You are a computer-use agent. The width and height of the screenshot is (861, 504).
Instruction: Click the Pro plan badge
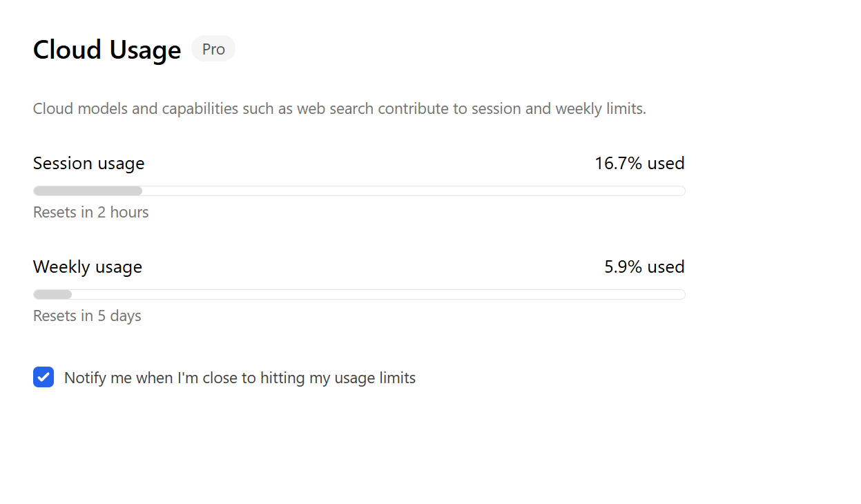click(213, 49)
